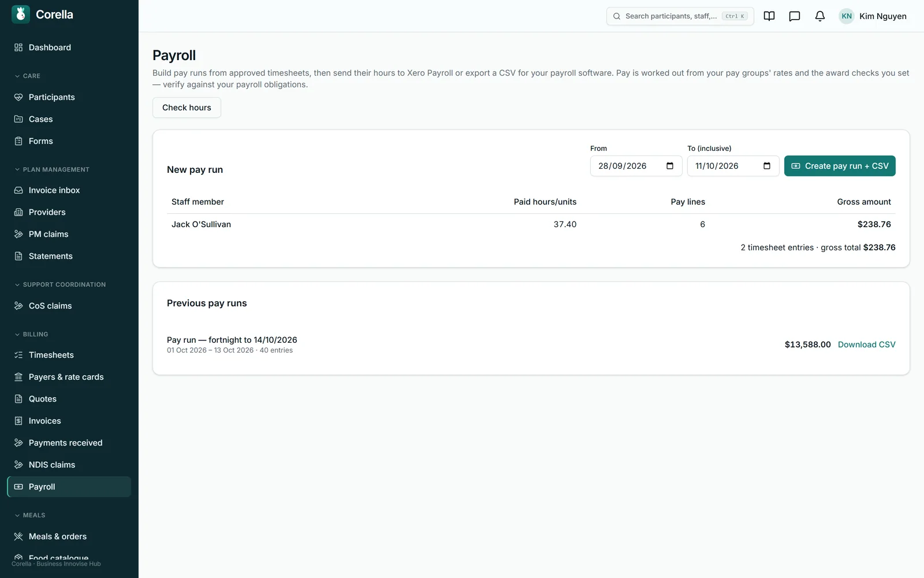Collapse the MEALS section
Screen dimensions: 924x578
click(30, 515)
